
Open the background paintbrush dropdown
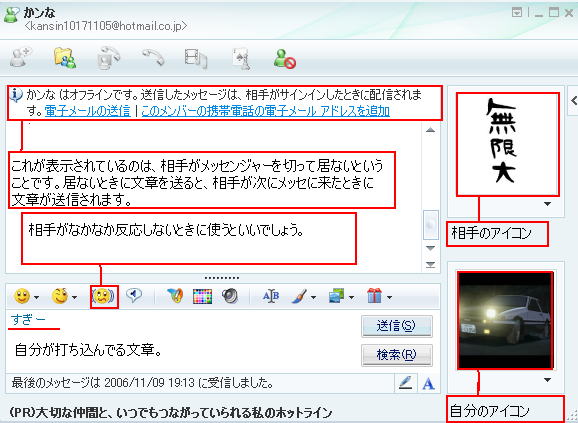click(x=313, y=297)
